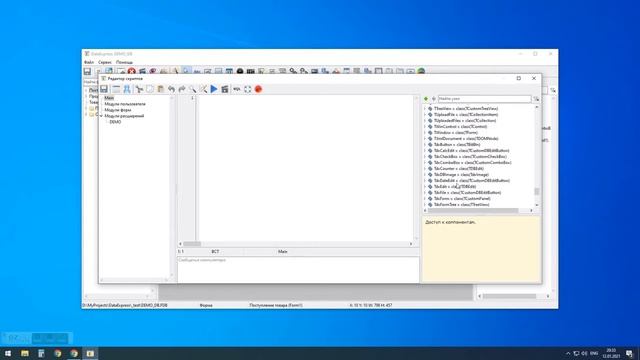
Task: Click the taskbar clock
Action: point(611,353)
